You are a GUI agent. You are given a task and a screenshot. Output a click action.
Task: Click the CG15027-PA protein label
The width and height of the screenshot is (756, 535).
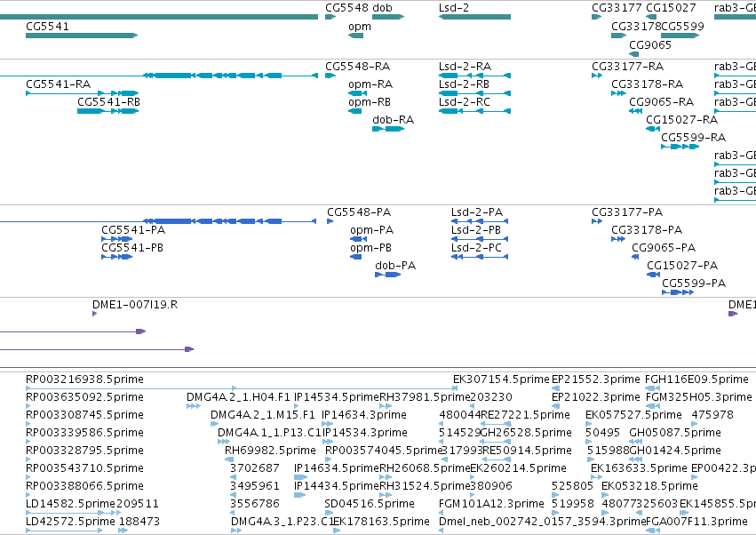click(682, 266)
